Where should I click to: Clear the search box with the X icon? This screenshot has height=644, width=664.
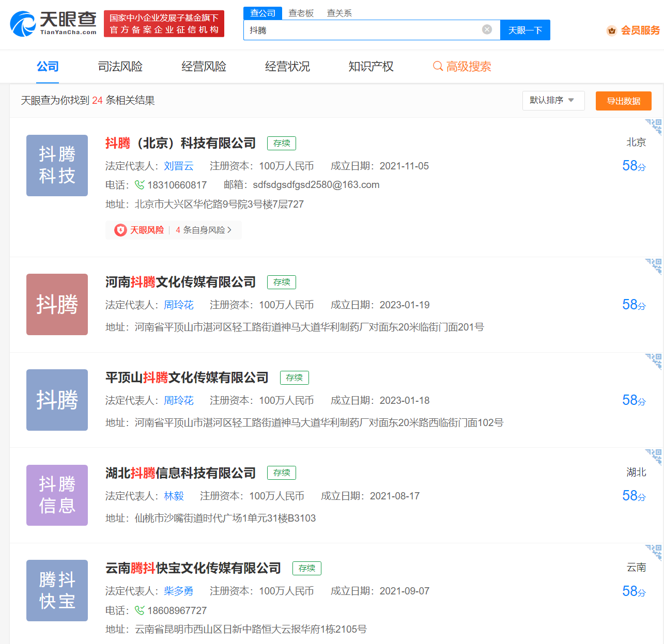pos(486,29)
